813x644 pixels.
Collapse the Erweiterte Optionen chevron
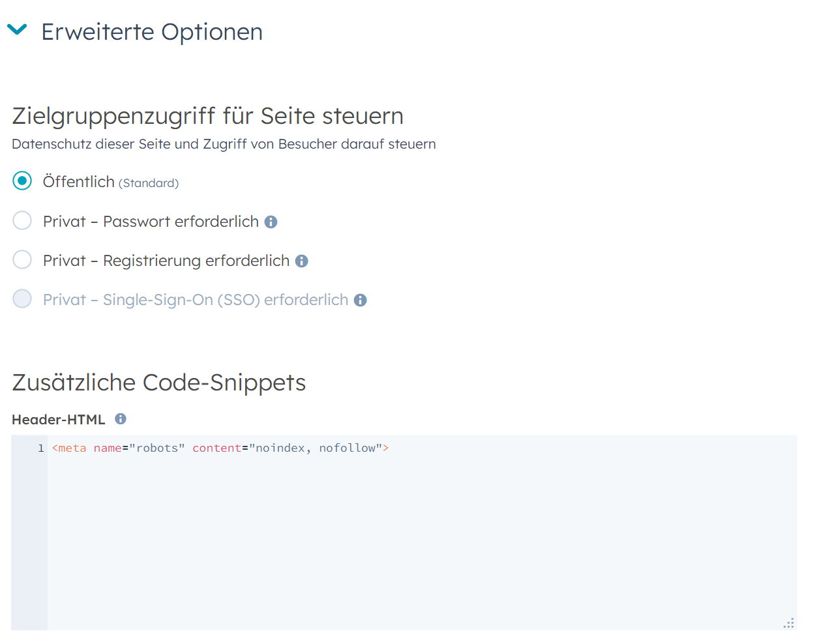tap(17, 29)
